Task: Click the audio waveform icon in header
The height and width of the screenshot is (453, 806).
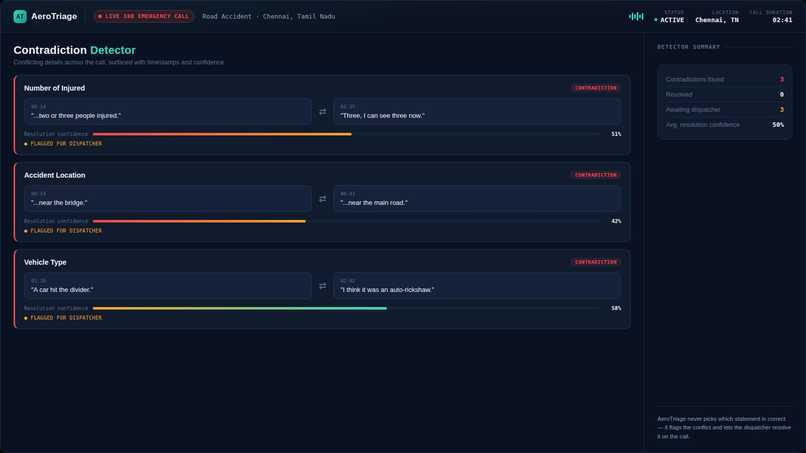Action: click(x=636, y=16)
